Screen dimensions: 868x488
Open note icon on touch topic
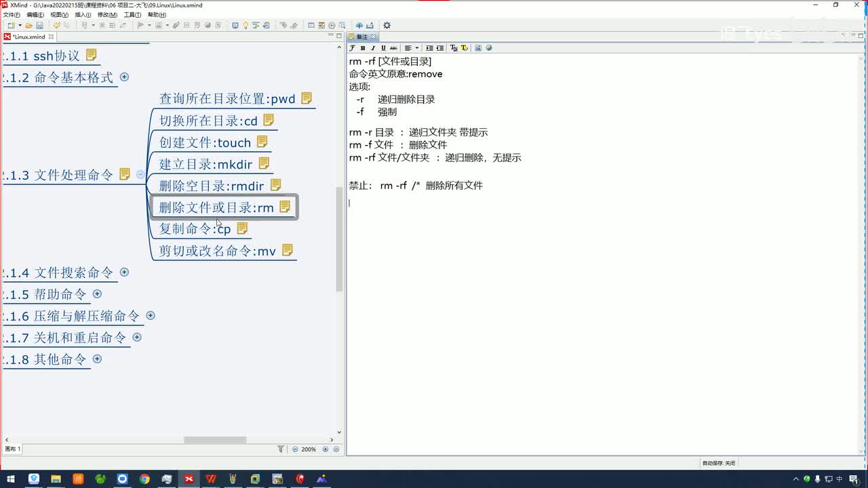[x=262, y=142]
